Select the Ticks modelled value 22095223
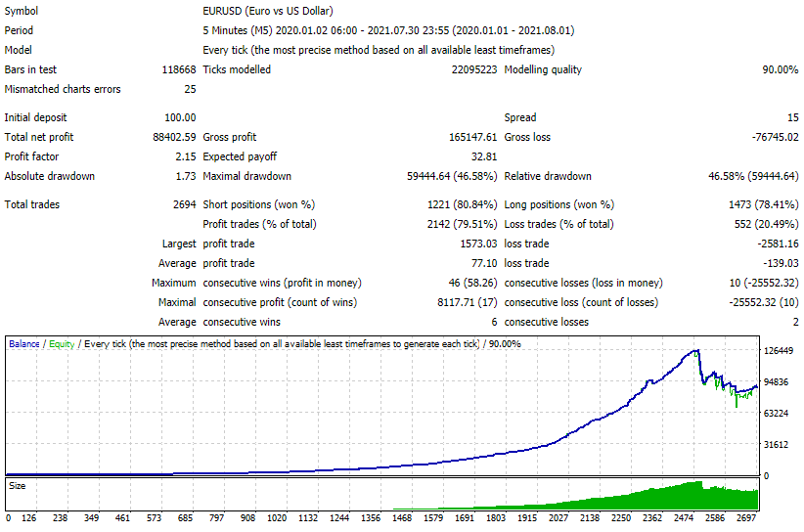 click(474, 69)
